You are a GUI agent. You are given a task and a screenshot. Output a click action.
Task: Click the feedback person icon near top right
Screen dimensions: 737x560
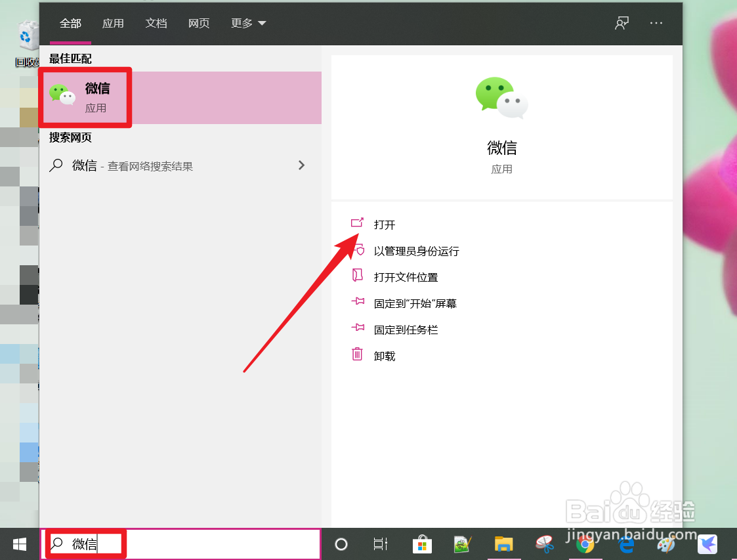click(x=621, y=22)
